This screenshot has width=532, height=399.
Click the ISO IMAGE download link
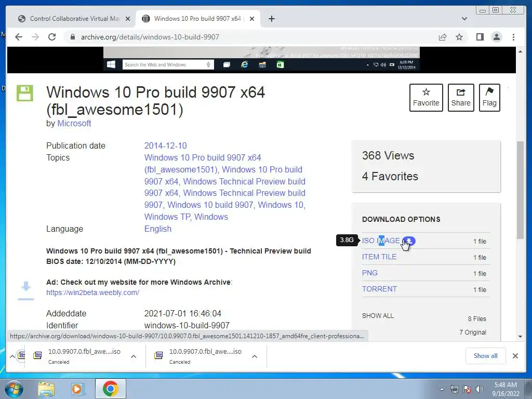(381, 241)
